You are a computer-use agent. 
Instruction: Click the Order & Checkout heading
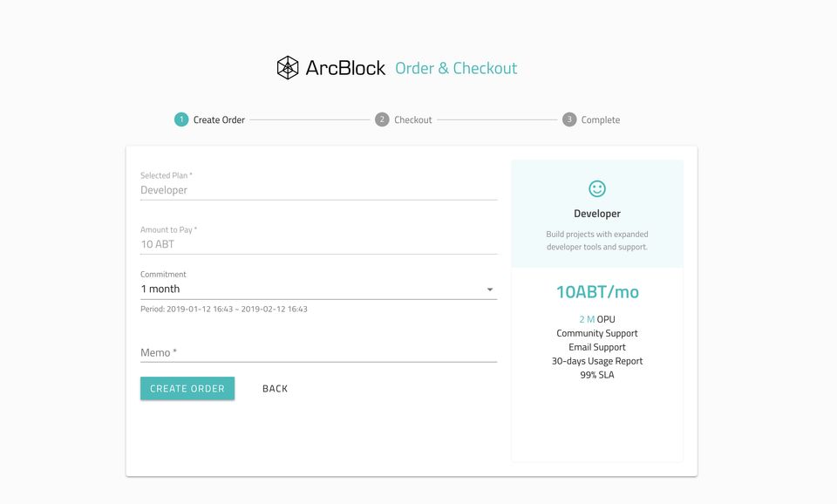point(456,68)
